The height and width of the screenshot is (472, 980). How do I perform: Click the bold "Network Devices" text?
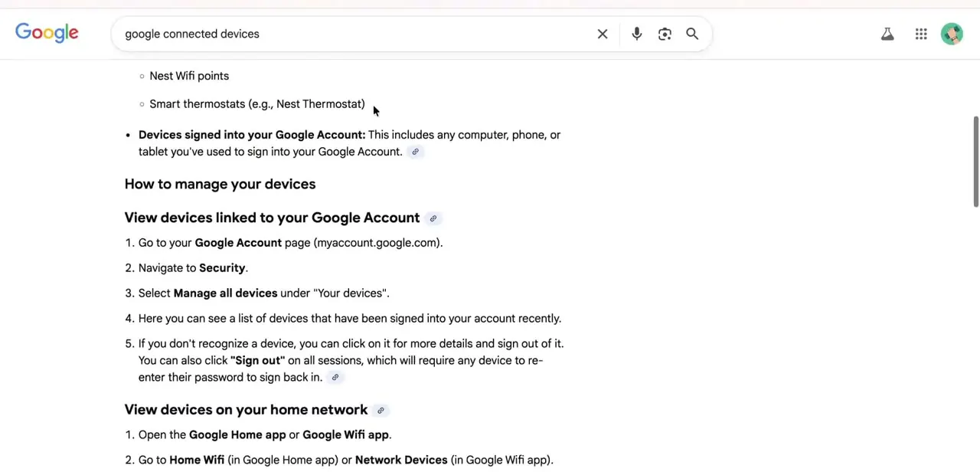pyautogui.click(x=401, y=461)
